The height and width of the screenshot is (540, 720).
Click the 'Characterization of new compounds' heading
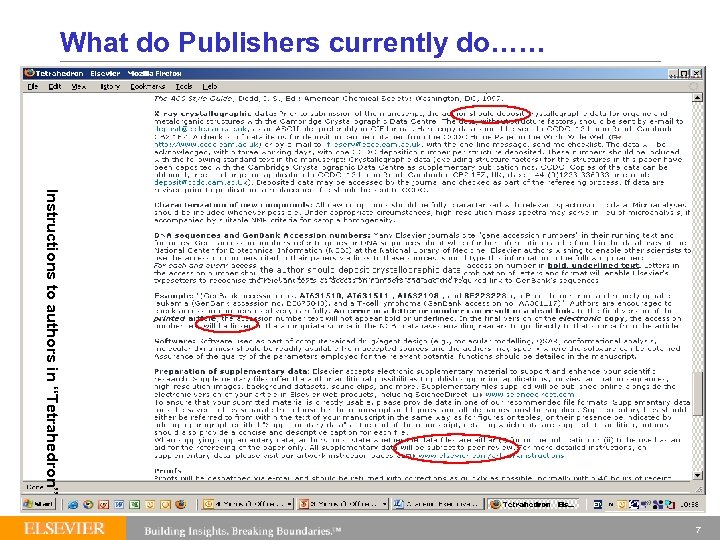pos(234,205)
